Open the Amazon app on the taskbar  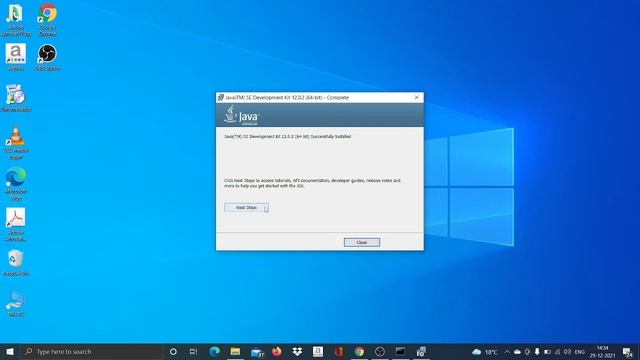pos(318,351)
